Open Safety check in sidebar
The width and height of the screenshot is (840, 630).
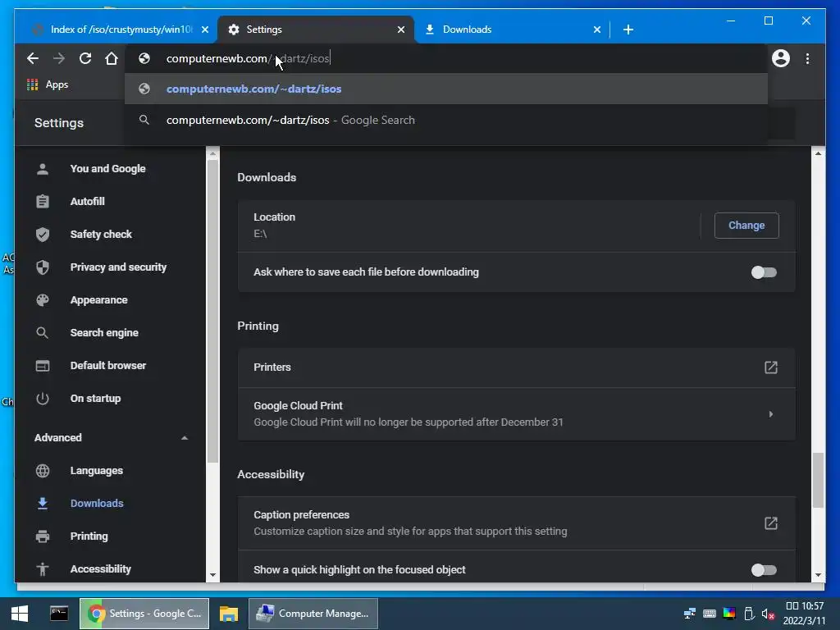click(101, 234)
